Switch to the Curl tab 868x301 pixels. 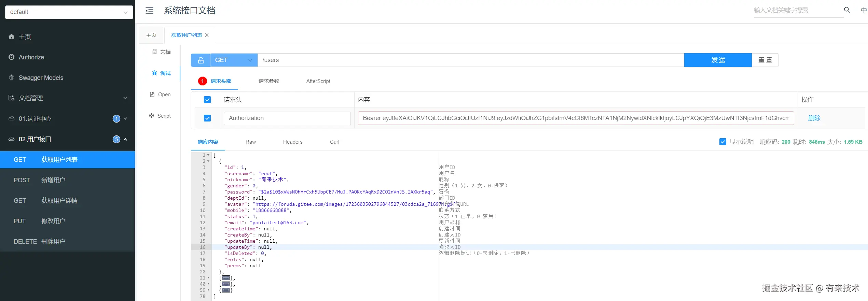point(334,142)
